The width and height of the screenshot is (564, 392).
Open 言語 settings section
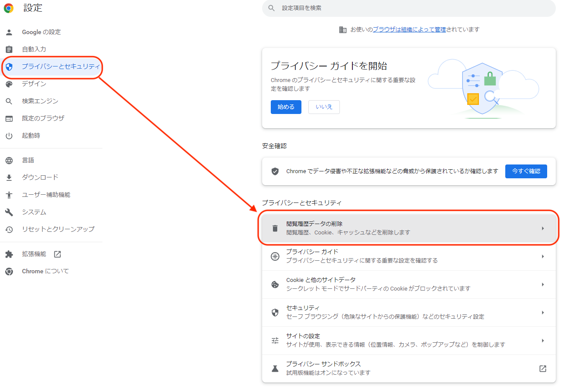pyautogui.click(x=28, y=160)
